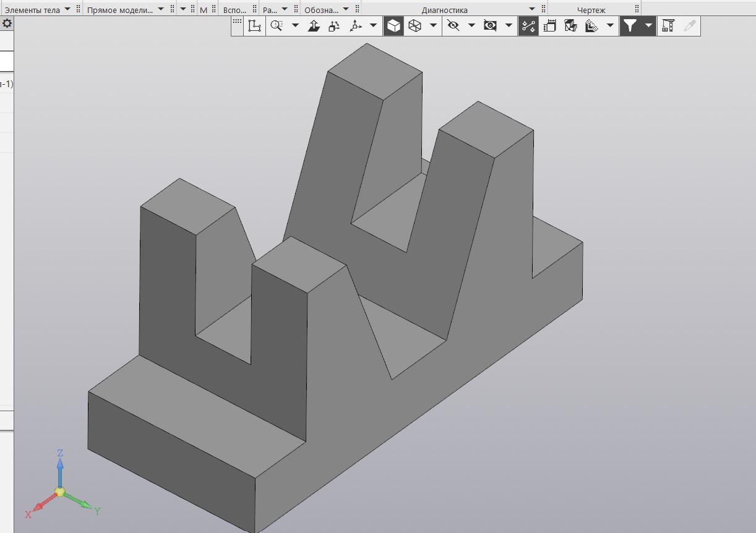This screenshot has height=533, width=756.
Task: Toggle the boxed crossed-eye visibility icon
Action: 490,26
